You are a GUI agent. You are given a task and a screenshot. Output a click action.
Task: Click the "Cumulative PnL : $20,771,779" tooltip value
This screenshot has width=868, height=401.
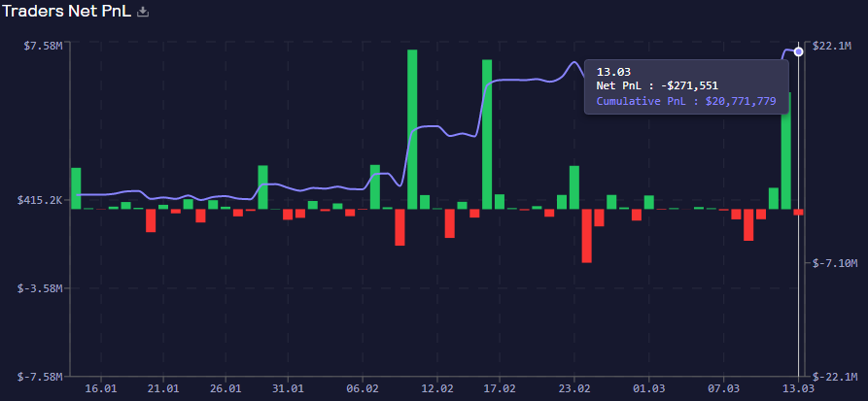pyautogui.click(x=686, y=101)
